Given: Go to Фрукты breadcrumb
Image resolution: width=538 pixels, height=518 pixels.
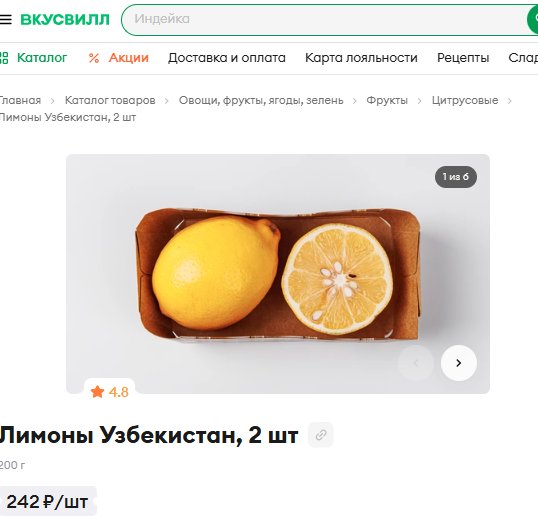Looking at the screenshot, I should (387, 100).
